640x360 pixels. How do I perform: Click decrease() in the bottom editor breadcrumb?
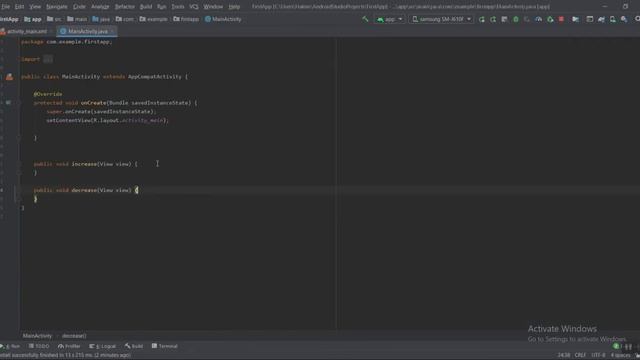click(x=74, y=336)
